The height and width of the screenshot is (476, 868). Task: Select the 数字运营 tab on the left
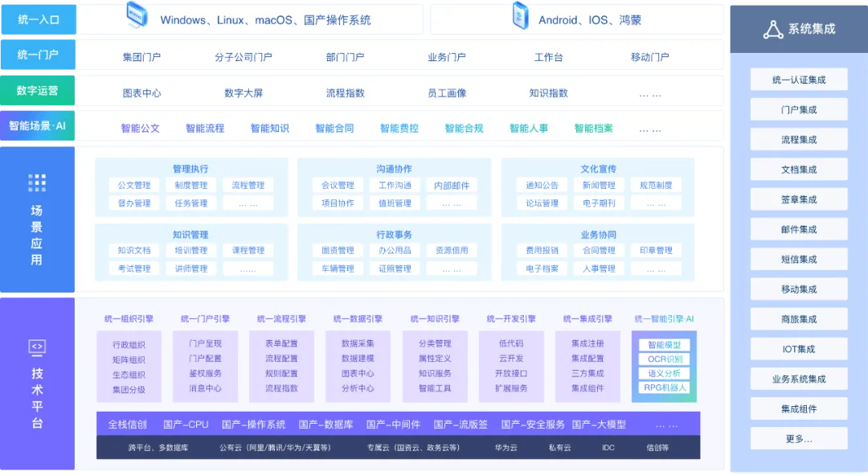pyautogui.click(x=38, y=91)
